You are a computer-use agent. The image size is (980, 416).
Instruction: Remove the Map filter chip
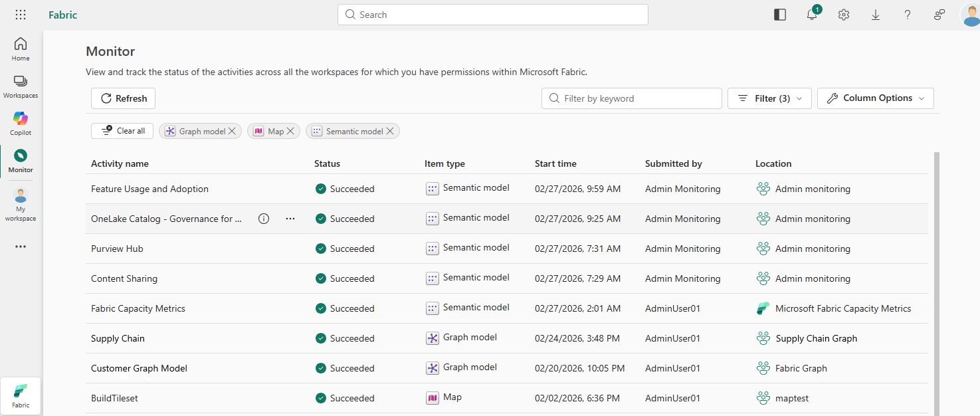tap(290, 131)
